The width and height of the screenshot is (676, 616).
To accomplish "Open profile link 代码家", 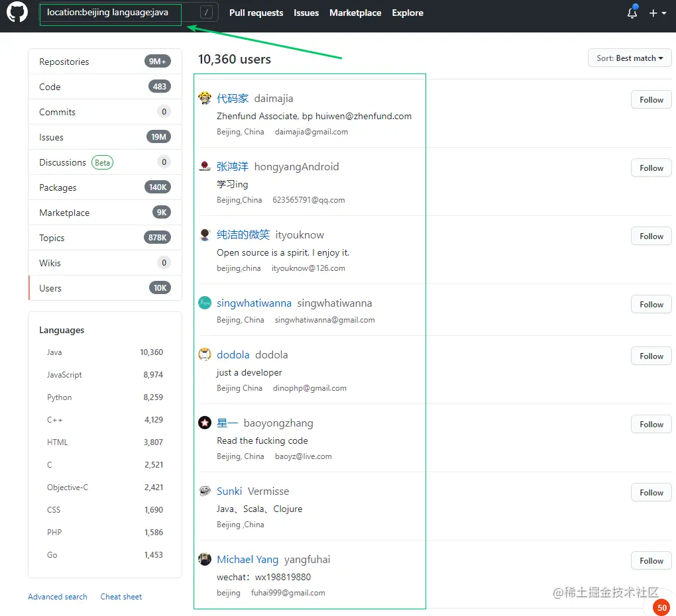I will coord(233,99).
